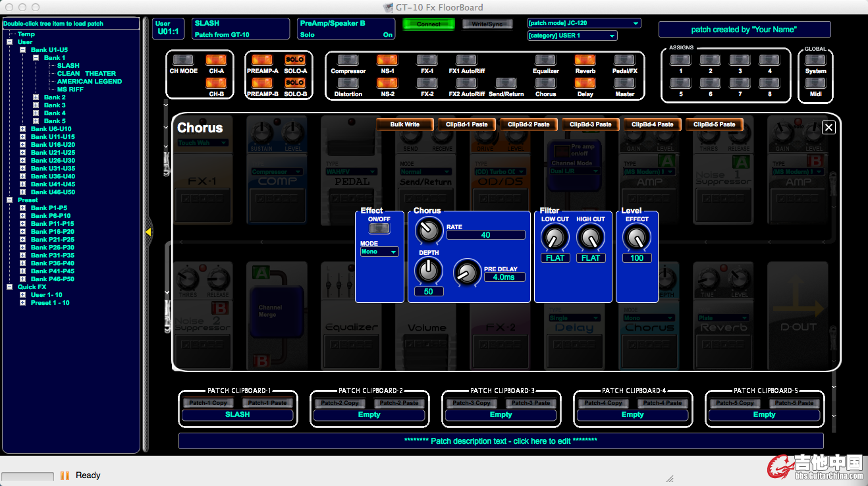868x486 pixels.
Task: Click the green Connect button
Action: (429, 24)
